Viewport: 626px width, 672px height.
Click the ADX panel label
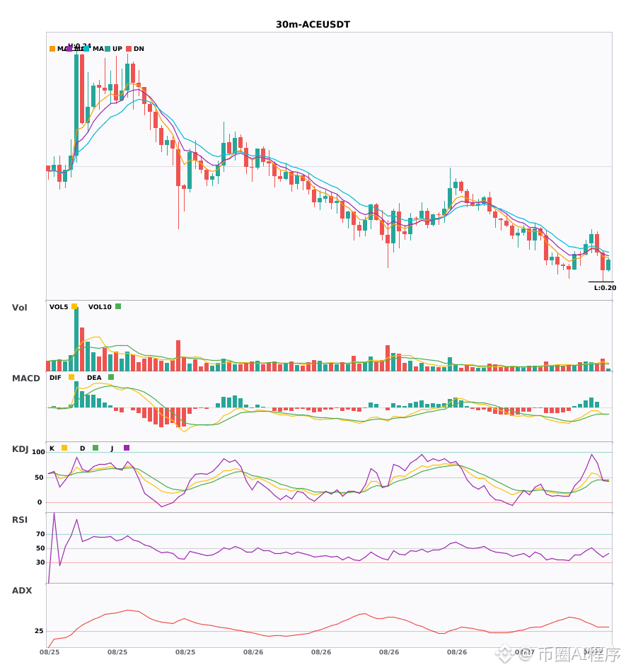(x=22, y=591)
